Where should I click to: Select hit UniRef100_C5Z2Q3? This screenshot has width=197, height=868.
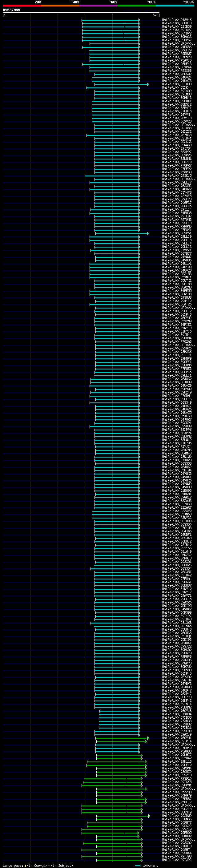tap(177, 792)
